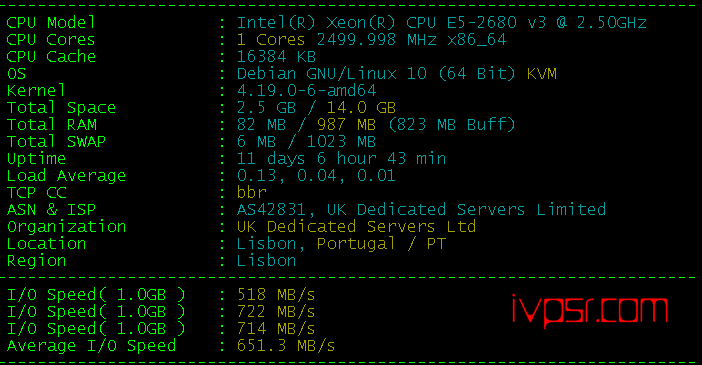Click the bbr TCP CC value

[252, 193]
